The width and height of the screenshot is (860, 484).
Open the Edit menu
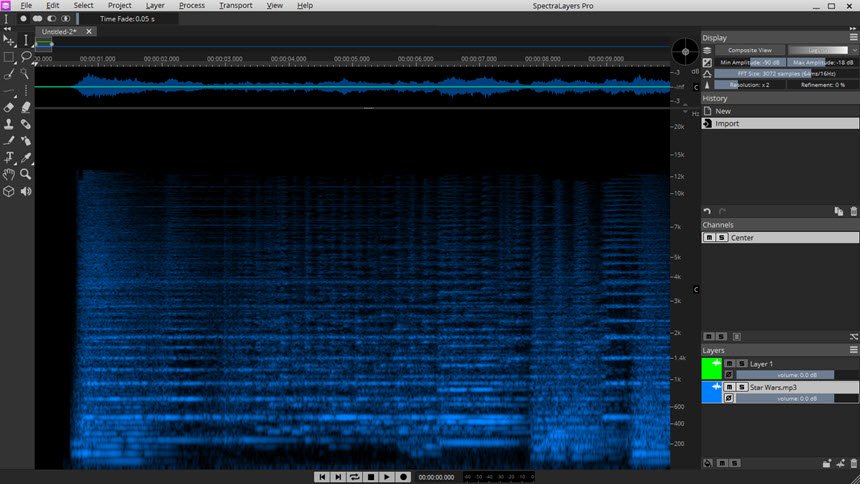53,5
